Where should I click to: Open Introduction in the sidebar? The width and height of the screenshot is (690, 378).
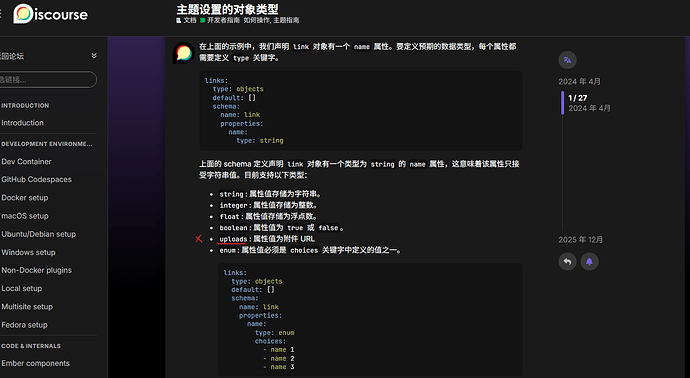pos(22,123)
